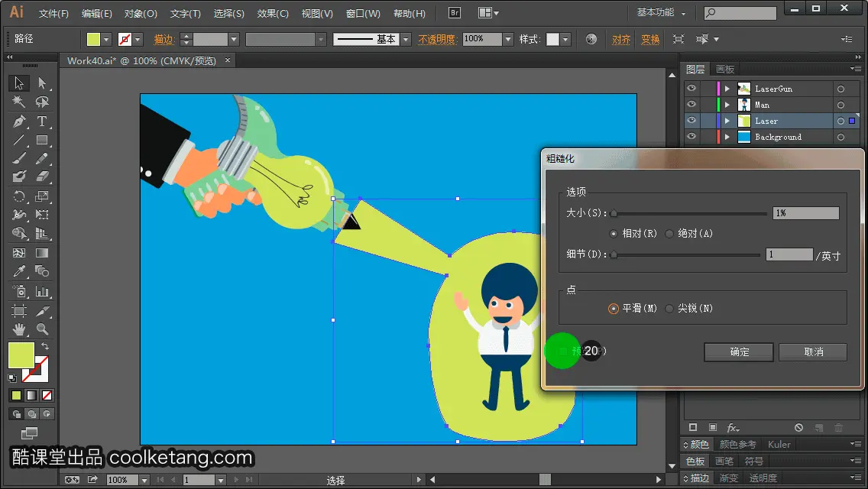Expand the Background layer
Image resolution: width=868 pixels, height=489 pixels.
(x=727, y=137)
